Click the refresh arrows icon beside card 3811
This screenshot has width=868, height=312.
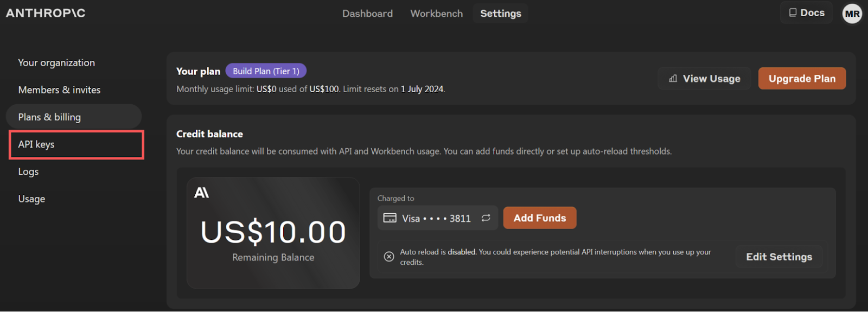pos(486,218)
